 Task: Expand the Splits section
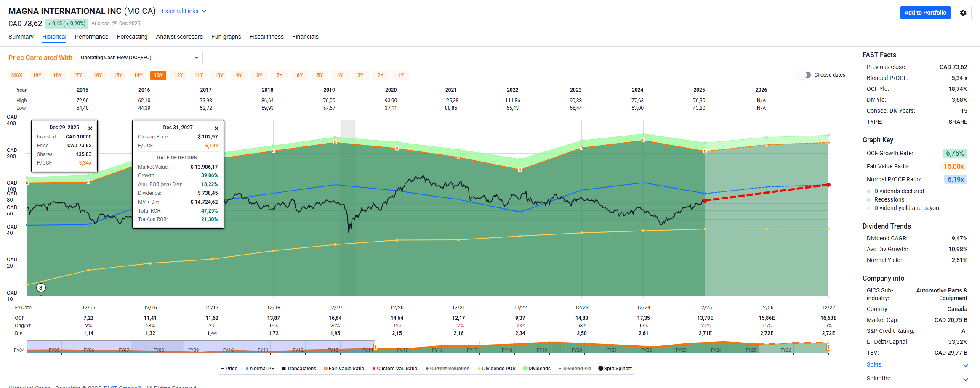pos(965,365)
